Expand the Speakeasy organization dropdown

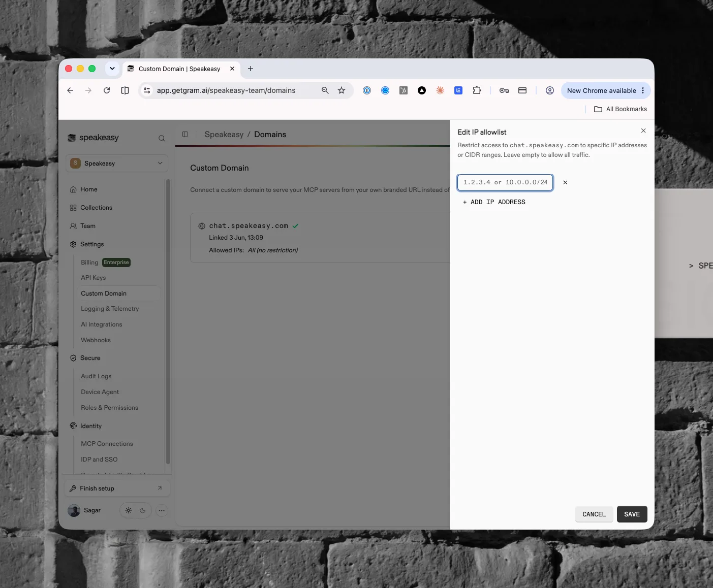117,163
